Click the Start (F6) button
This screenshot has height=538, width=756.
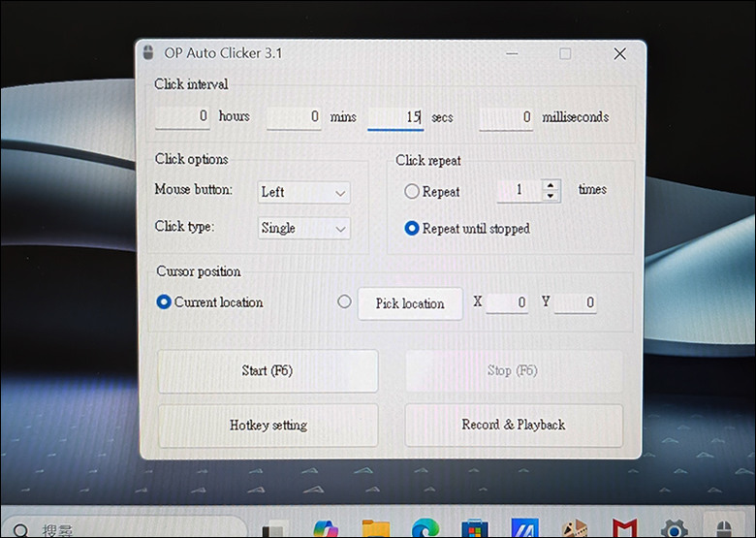click(268, 370)
